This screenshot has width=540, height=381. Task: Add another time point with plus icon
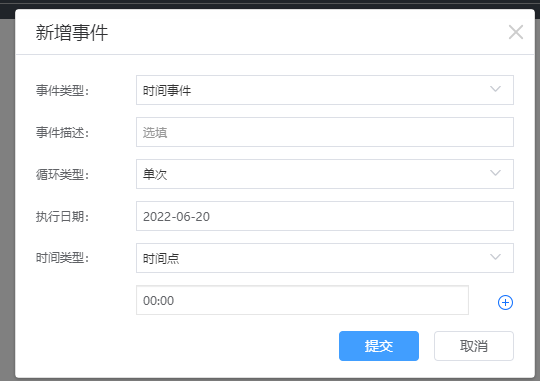tap(505, 302)
